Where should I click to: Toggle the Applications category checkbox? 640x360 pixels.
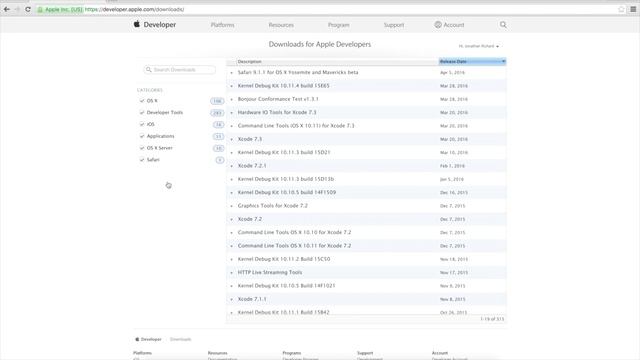pyautogui.click(x=142, y=136)
